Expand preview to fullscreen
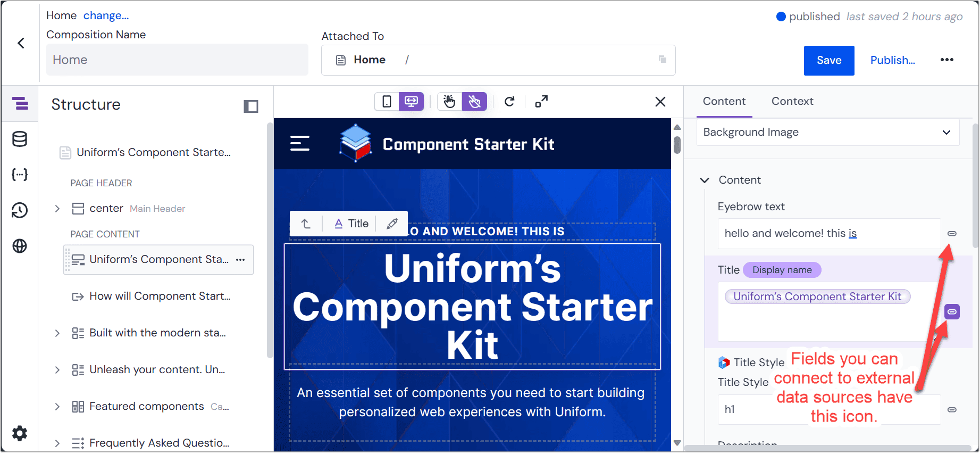Viewport: 980px width, 453px height. pyautogui.click(x=541, y=101)
